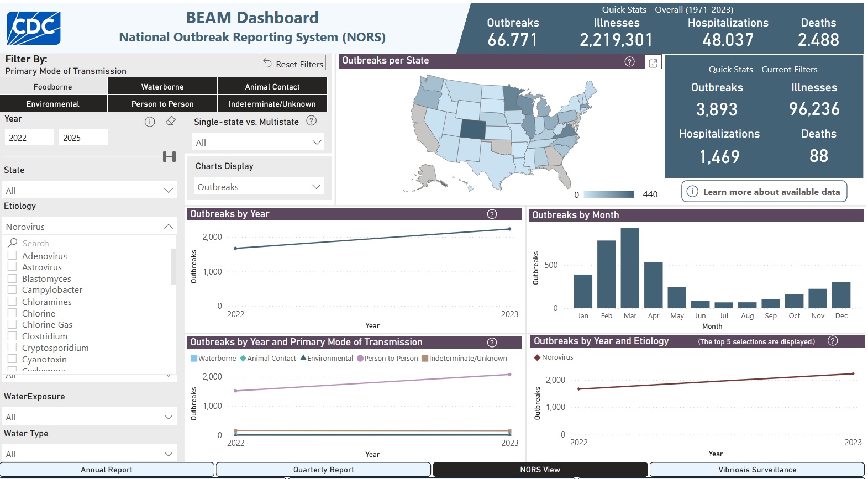Open the Year filter info icon
This screenshot has width=868, height=479.
click(150, 122)
